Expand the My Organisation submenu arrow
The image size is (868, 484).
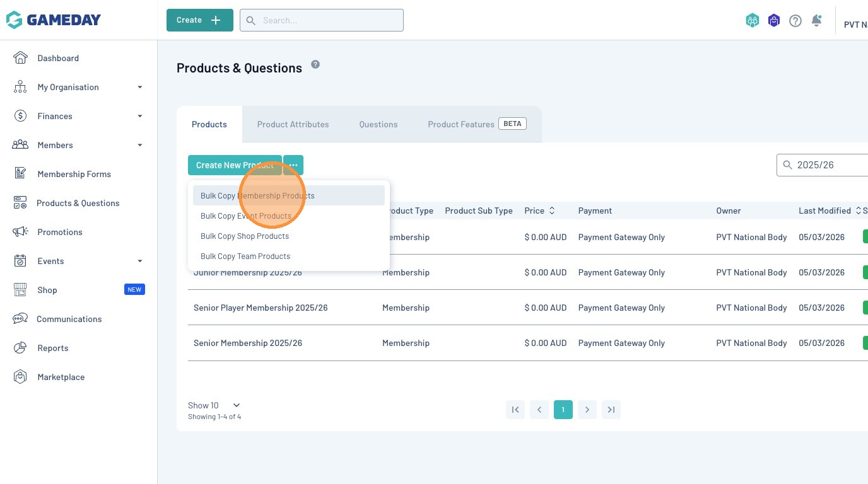tap(140, 87)
